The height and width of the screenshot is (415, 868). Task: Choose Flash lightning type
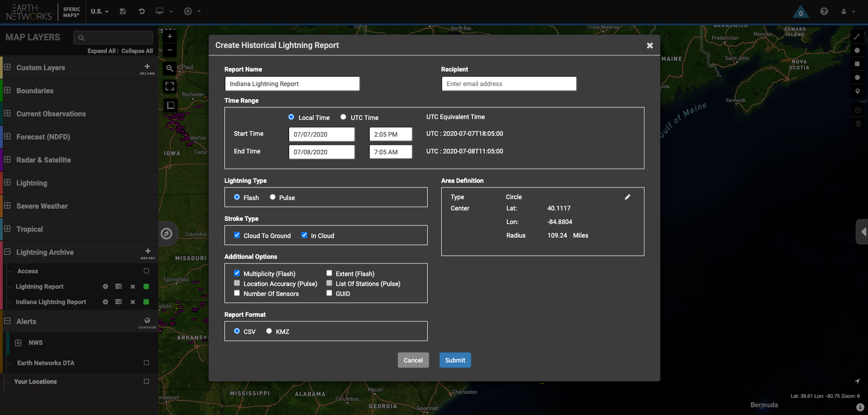coord(237,197)
